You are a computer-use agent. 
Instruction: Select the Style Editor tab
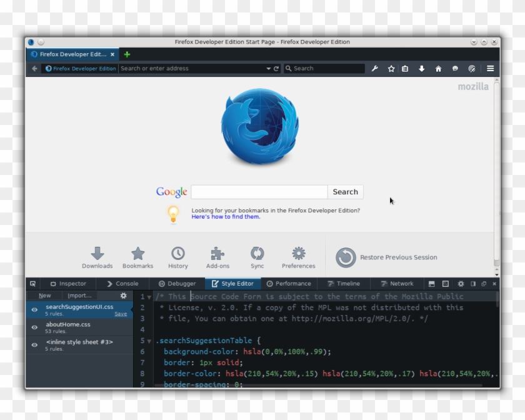[232, 284]
